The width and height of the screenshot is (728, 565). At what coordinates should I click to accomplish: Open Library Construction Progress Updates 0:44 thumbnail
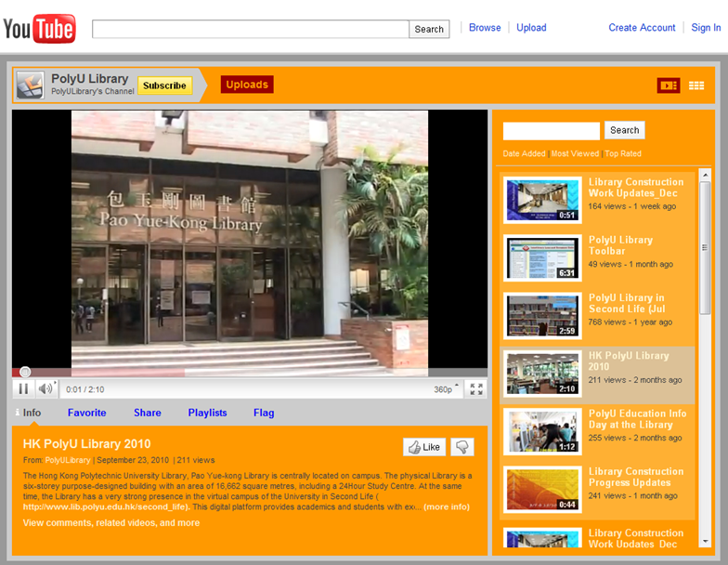click(542, 489)
